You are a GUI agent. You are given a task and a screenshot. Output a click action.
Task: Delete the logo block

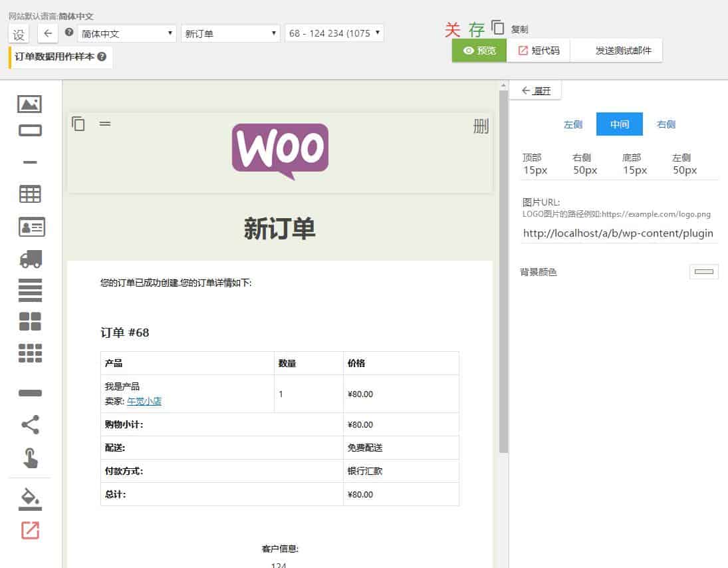coord(481,126)
